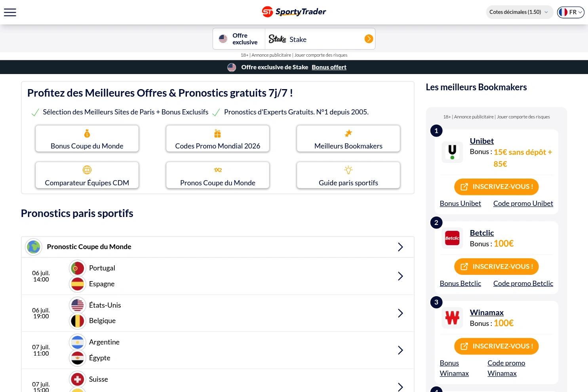Click the Suisse flag icon
588x392 pixels.
[77, 379]
